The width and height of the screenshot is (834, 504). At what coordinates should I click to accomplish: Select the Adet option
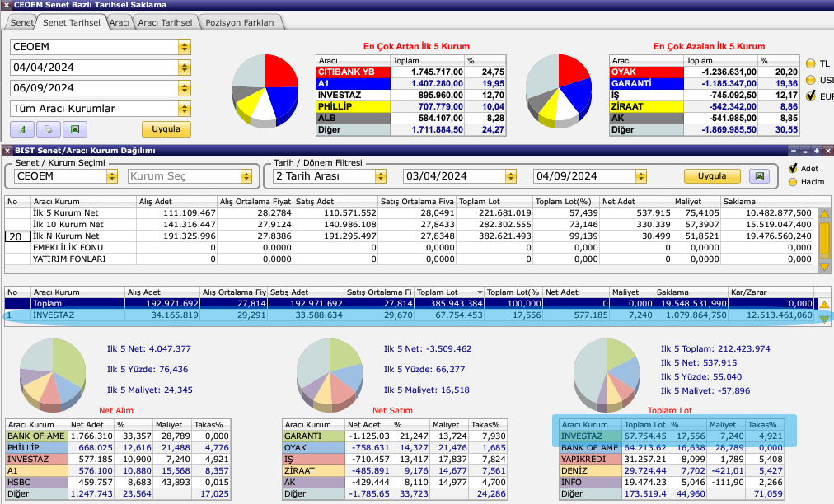click(x=793, y=168)
